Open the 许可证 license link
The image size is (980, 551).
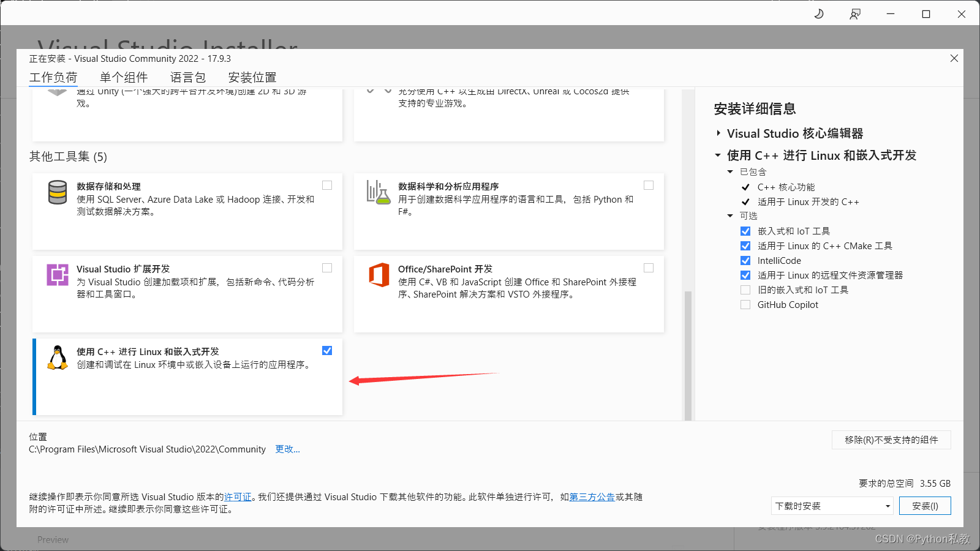click(x=238, y=497)
